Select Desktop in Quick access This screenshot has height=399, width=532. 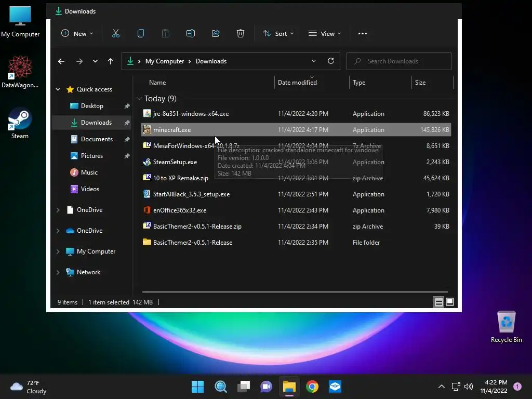91,106
